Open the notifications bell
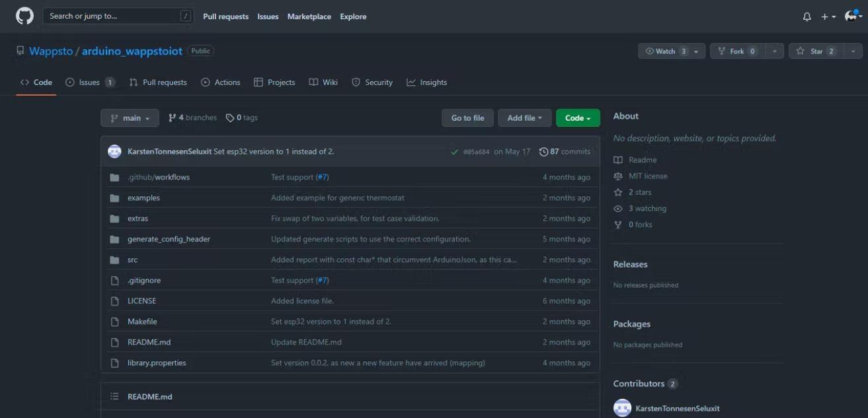The height and width of the screenshot is (418, 868). tap(807, 17)
